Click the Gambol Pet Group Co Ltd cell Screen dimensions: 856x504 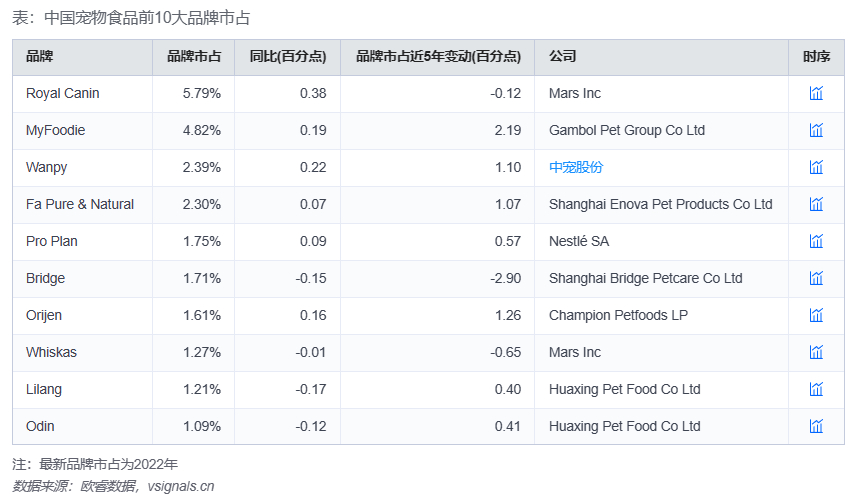coord(627,130)
